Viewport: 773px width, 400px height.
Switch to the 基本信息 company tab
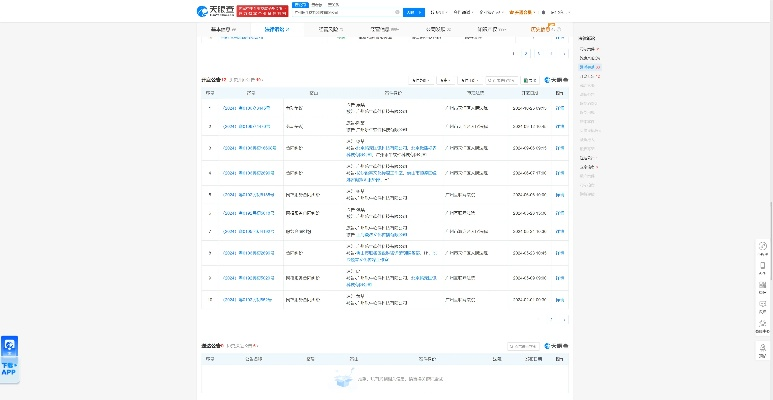click(224, 30)
